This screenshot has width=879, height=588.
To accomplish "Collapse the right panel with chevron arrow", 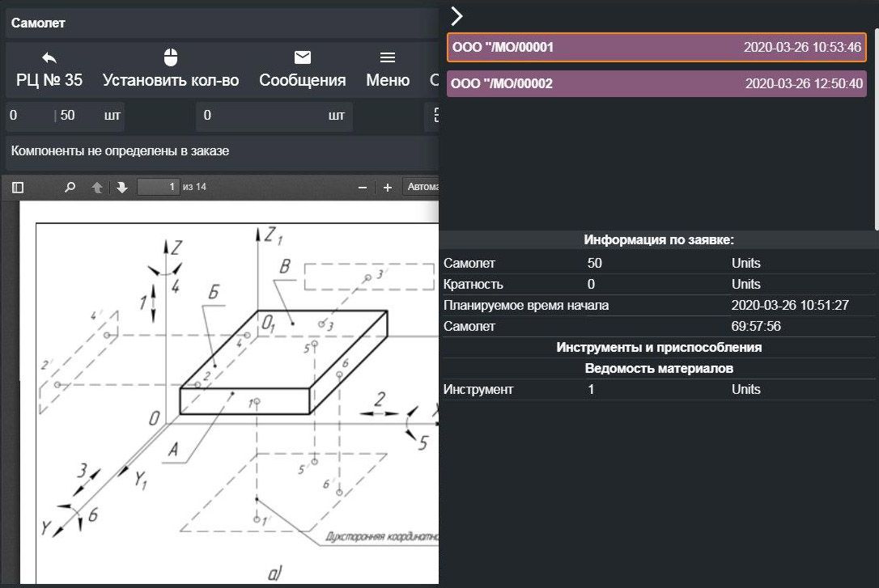I will (x=456, y=16).
